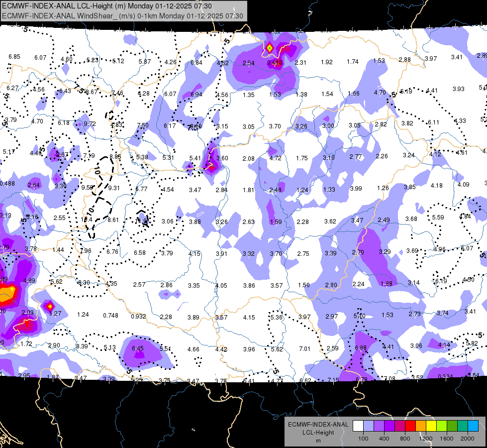Select the red legend swatch
487x448 pixels.
point(410,426)
